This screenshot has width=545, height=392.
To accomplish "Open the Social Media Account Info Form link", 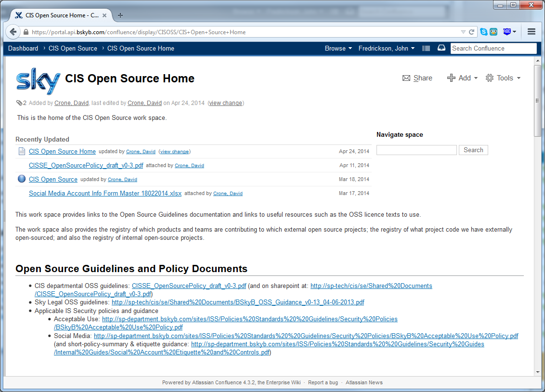I will point(105,193).
